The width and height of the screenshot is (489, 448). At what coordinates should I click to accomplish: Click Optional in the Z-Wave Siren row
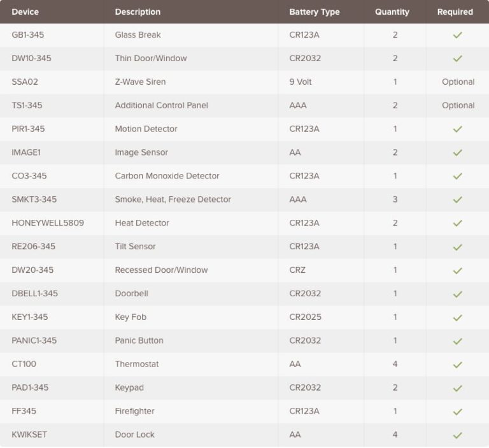point(458,82)
